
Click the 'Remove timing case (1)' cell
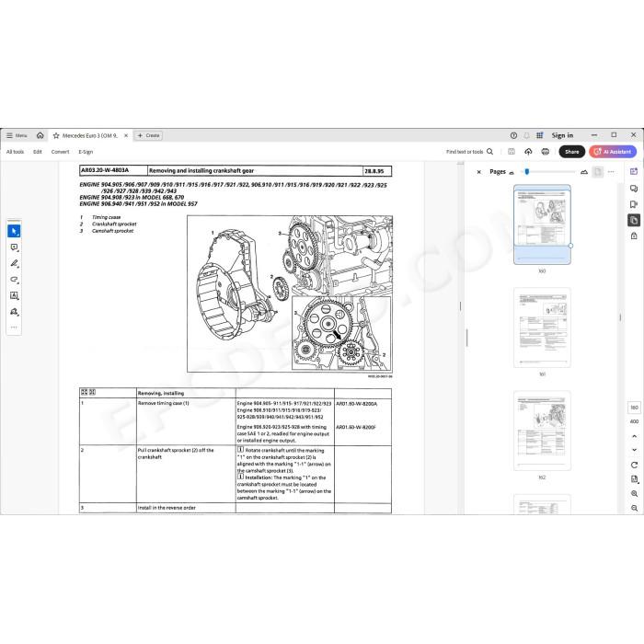186,421
